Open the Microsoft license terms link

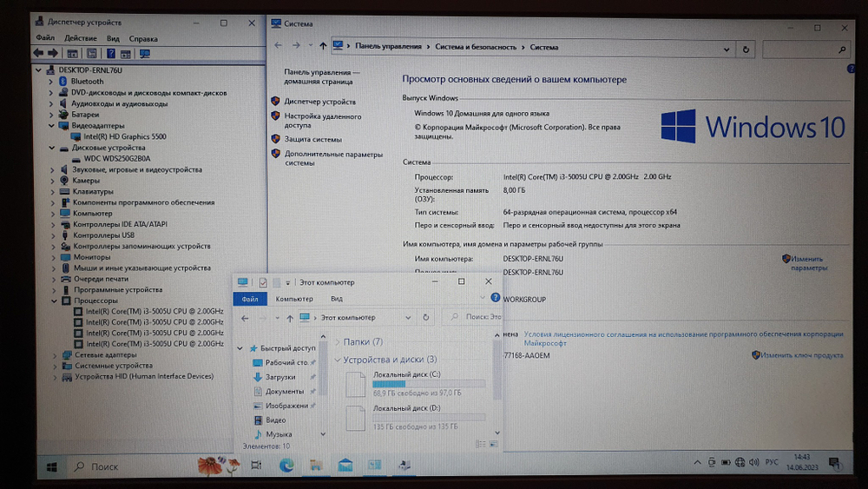[x=684, y=339]
